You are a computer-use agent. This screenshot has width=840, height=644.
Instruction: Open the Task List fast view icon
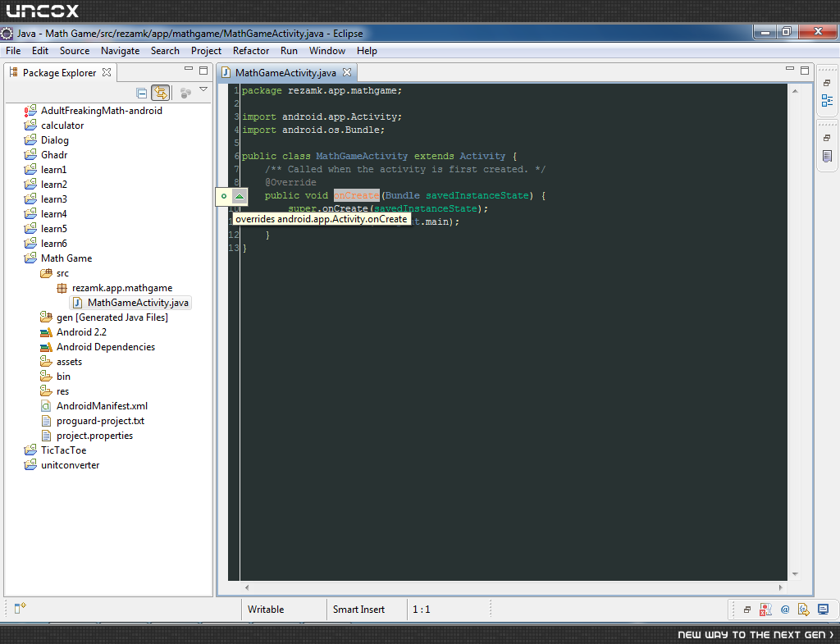coord(827,157)
